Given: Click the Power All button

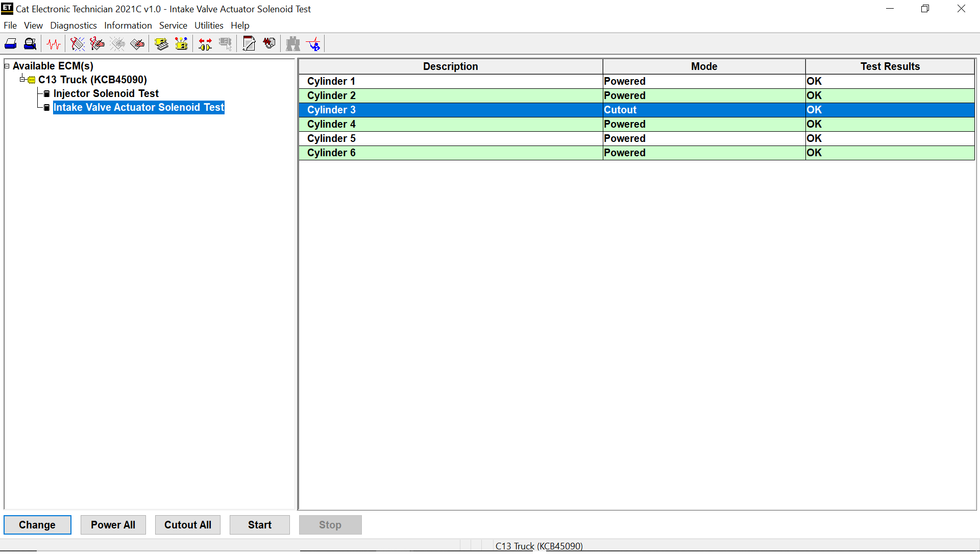Looking at the screenshot, I should point(113,525).
